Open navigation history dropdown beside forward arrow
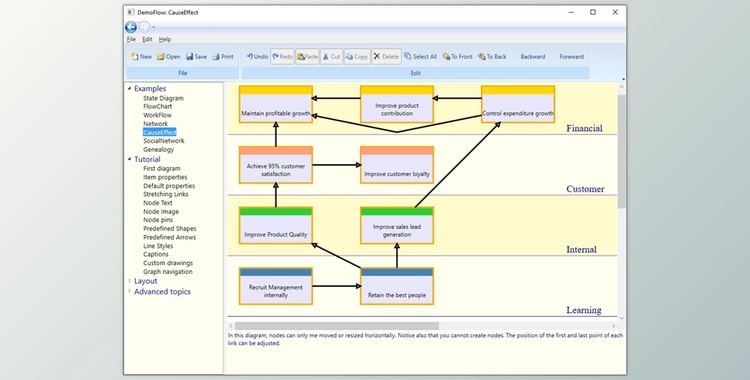The height and width of the screenshot is (380, 750). [153, 28]
